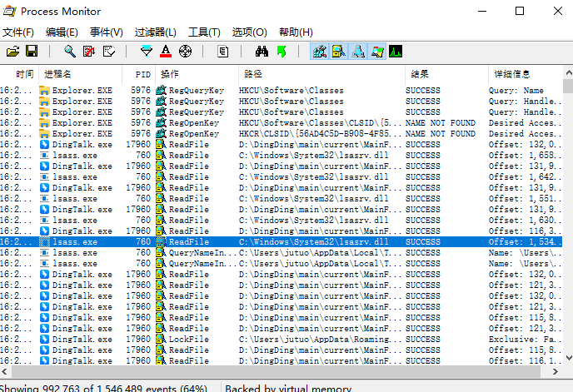Image resolution: width=573 pixels, height=392 pixels.
Task: Click the green Jump To Object arrow icon
Action: point(281,51)
